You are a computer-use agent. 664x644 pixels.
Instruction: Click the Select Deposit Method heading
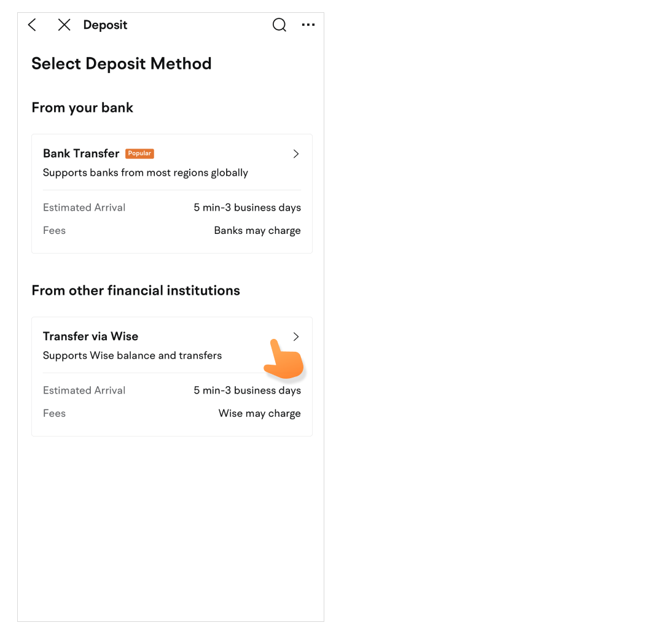pyautogui.click(x=122, y=64)
